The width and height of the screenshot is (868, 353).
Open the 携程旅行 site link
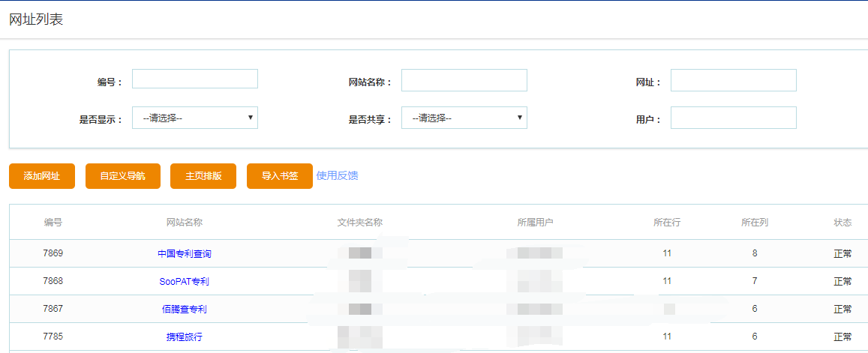(x=184, y=337)
